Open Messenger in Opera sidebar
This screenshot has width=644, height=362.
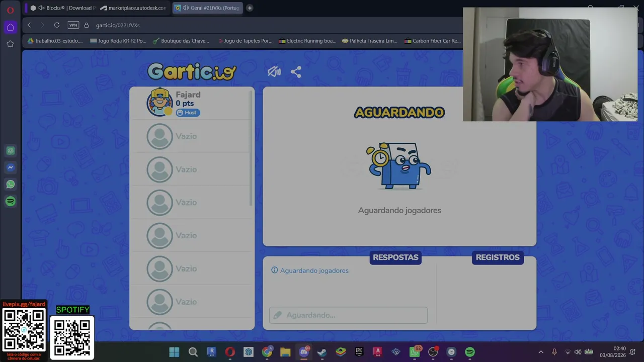(x=10, y=167)
